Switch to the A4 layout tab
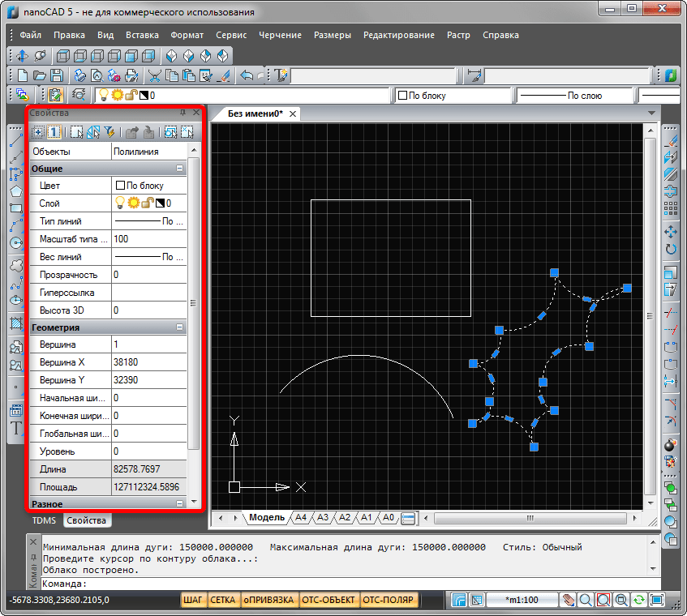The image size is (687, 616). (x=301, y=517)
